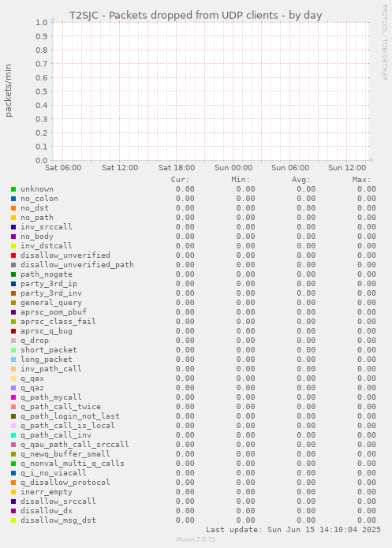
Task: Click the 'Sun 00:00' x-axis label
Action: (x=233, y=168)
